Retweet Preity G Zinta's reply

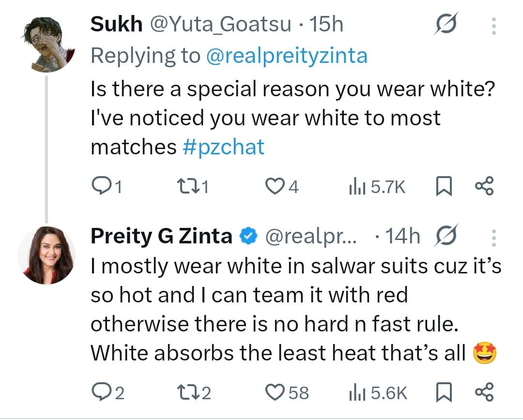click(x=185, y=392)
